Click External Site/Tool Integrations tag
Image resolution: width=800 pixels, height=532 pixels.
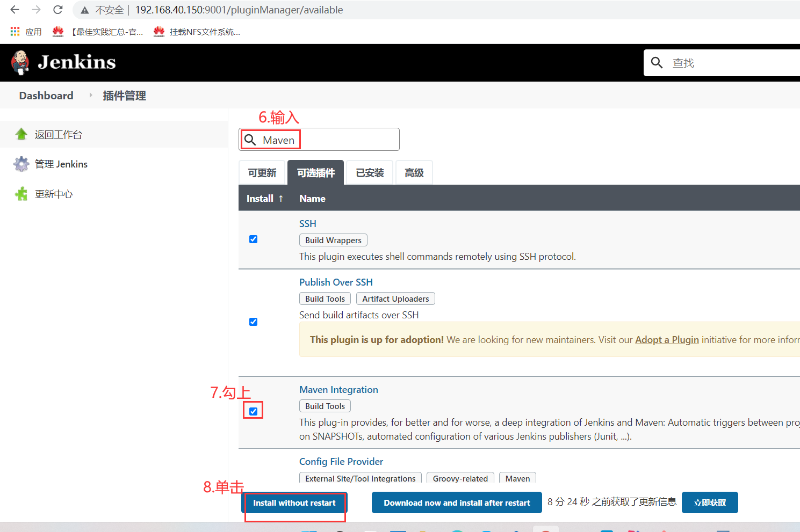click(361, 478)
